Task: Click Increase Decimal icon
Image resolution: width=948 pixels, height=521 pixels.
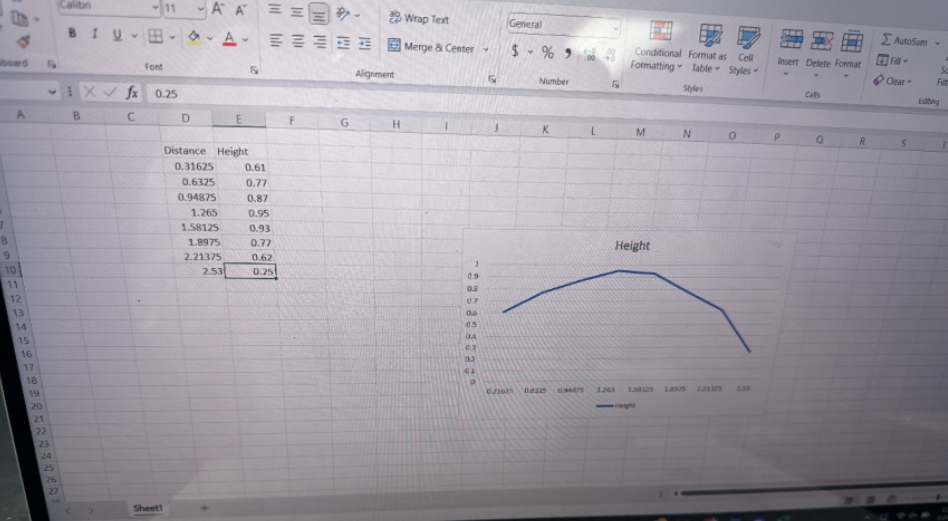Action: point(589,56)
